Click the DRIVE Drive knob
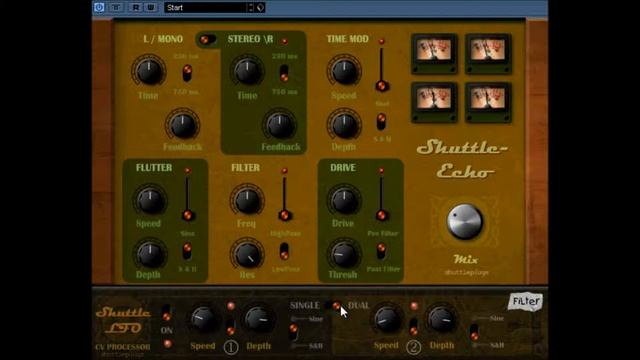Image resolution: width=640 pixels, height=360 pixels. 344,200
